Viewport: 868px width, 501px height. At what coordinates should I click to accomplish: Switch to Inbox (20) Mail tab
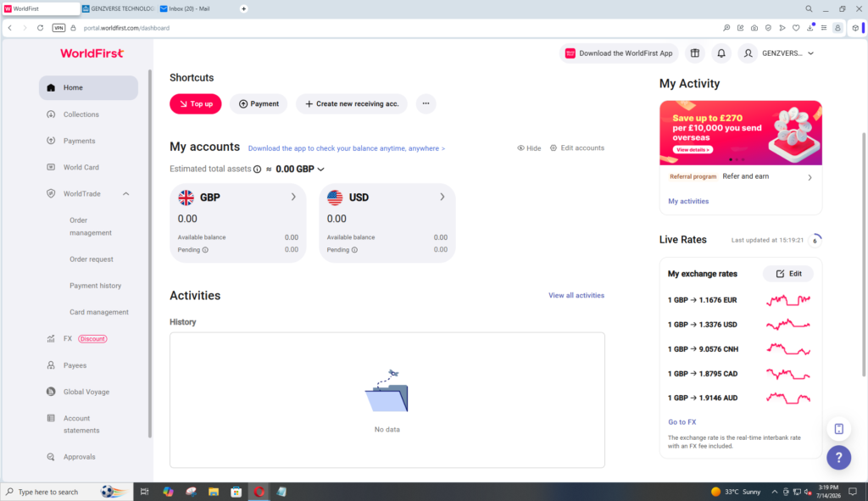tap(188, 8)
